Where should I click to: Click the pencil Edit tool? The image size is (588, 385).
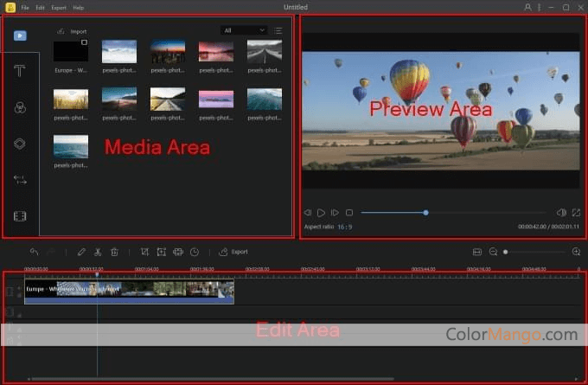[x=81, y=252]
